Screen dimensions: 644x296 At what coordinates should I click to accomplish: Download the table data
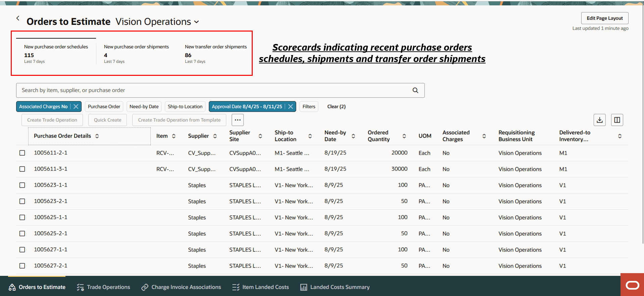click(600, 120)
